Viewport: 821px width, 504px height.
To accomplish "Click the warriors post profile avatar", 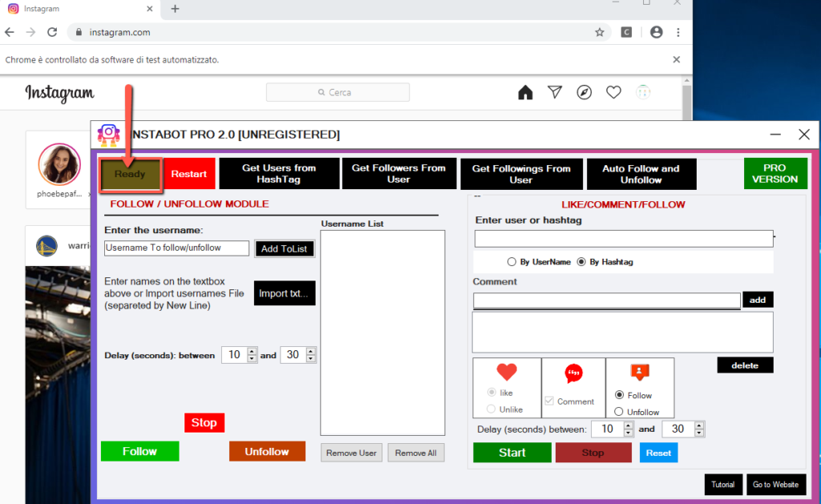I will point(47,246).
